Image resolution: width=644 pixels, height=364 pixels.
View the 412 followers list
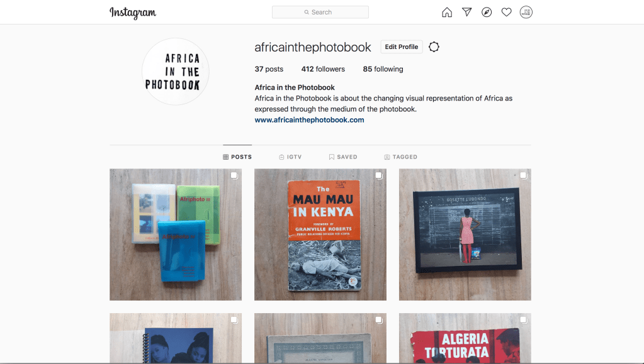coord(323,69)
